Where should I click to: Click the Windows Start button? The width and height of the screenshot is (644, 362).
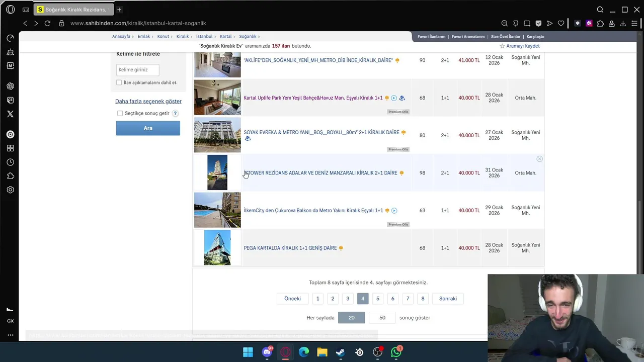[x=248, y=352]
